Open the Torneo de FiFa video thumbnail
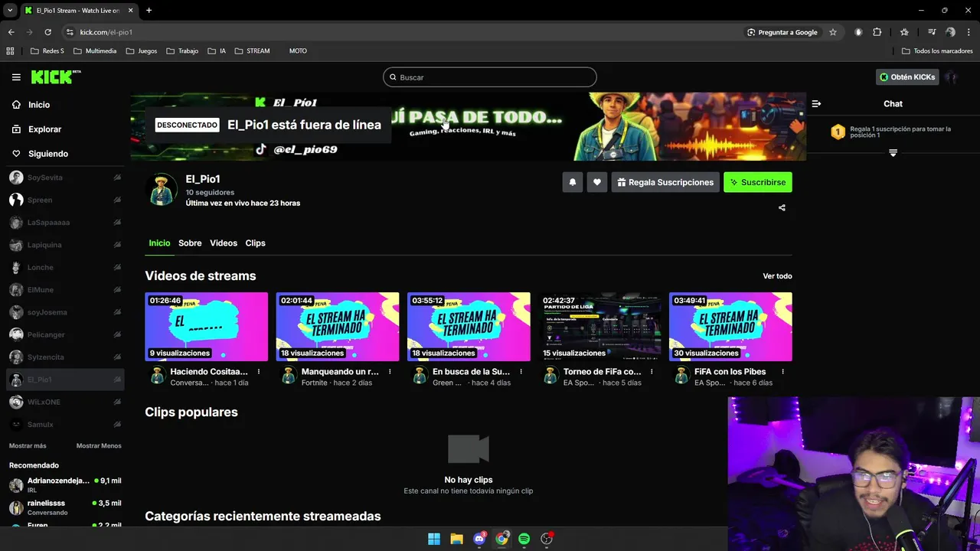This screenshot has height=551, width=980. coord(599,327)
